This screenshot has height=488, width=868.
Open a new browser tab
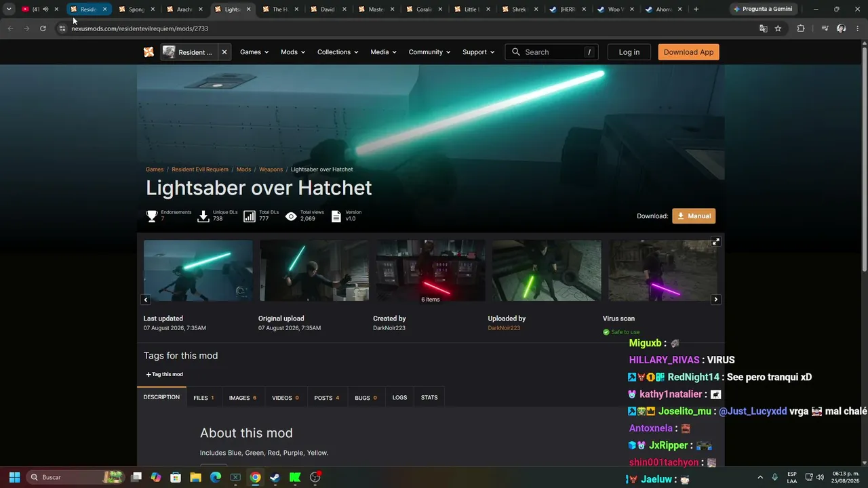pyautogui.click(x=696, y=9)
